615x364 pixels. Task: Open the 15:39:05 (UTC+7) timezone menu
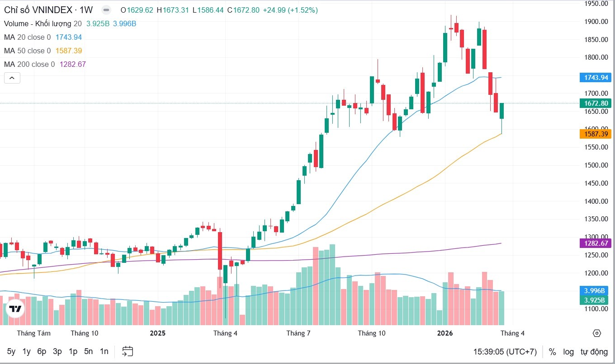click(x=505, y=351)
